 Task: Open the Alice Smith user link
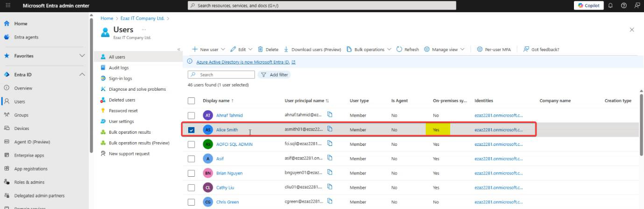click(227, 130)
